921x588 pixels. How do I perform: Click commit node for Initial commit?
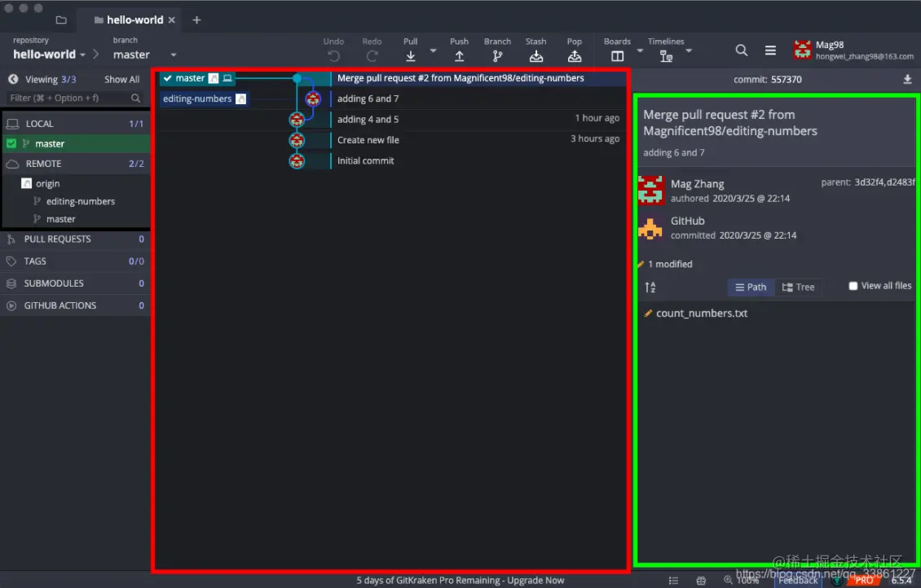coord(297,160)
